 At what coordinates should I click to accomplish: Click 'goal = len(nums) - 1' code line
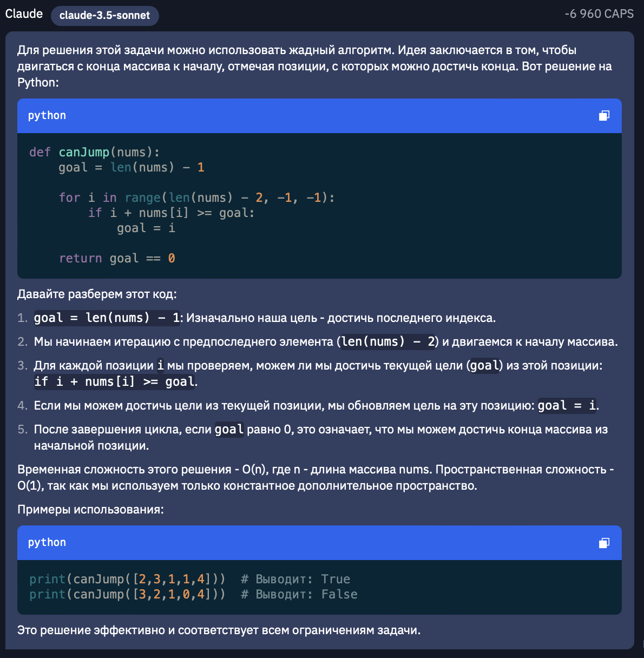coord(131,167)
